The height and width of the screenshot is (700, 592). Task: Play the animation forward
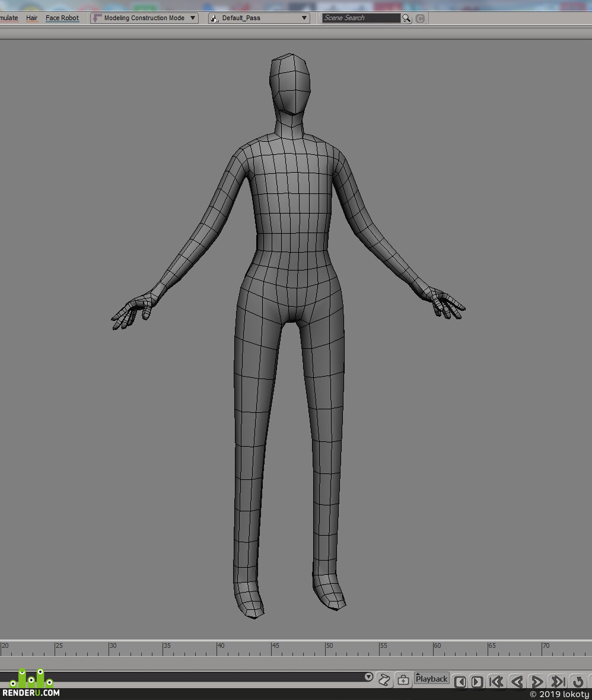(537, 682)
